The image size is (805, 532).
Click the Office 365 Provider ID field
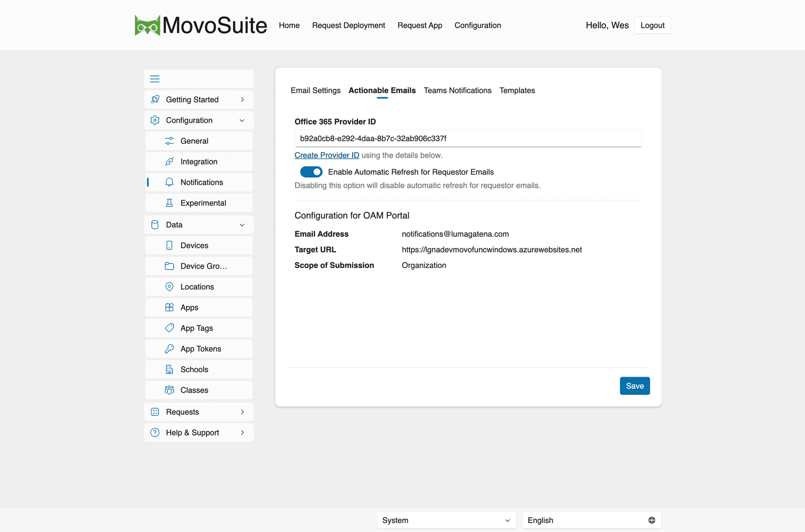point(468,138)
